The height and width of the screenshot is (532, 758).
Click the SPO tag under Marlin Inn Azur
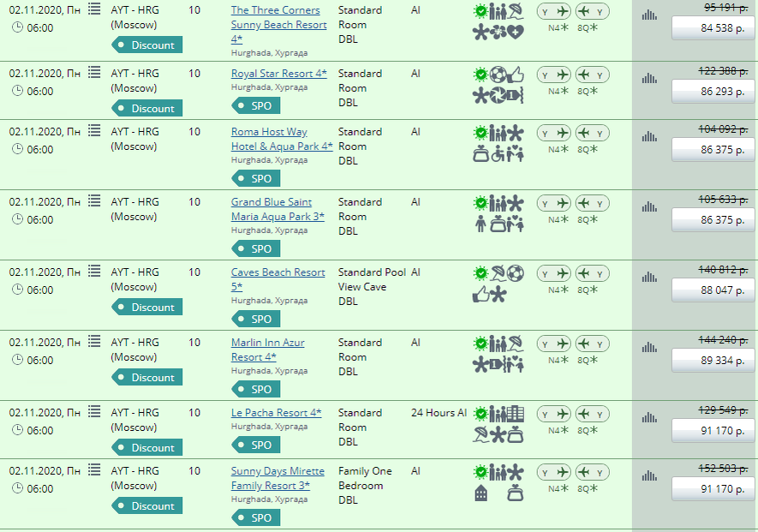click(256, 389)
